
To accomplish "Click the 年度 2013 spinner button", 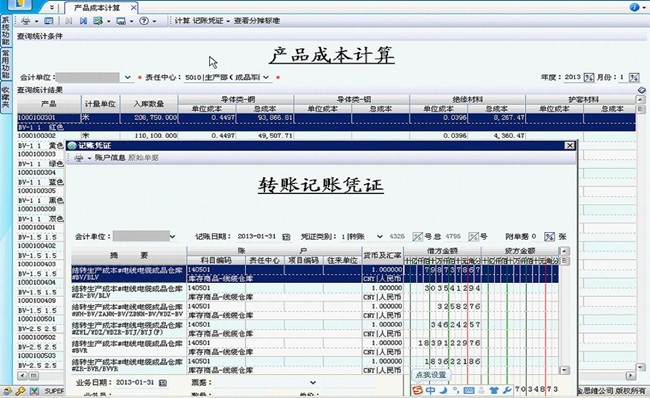I will click(589, 78).
